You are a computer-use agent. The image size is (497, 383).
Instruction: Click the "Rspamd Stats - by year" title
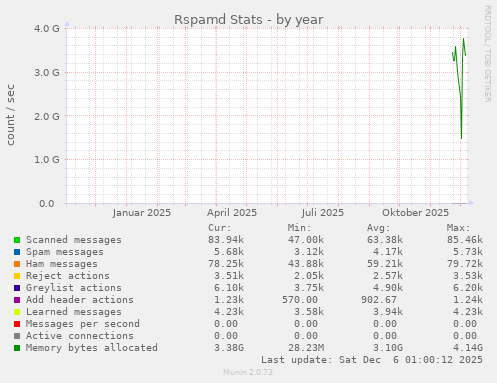click(x=248, y=20)
